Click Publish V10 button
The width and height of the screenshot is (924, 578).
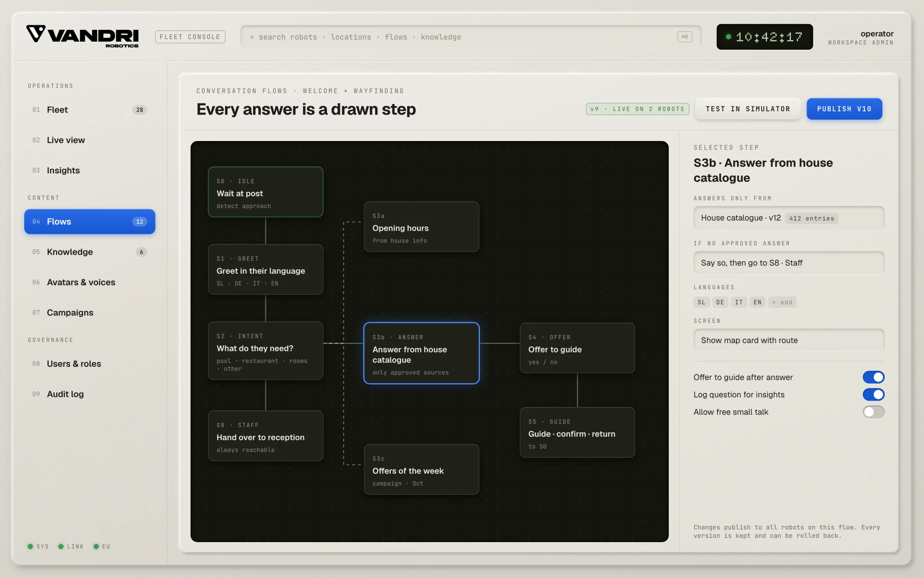click(844, 109)
